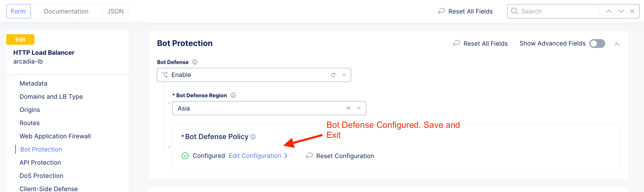
Task: Click refresh icon in Bot Defense dropdown
Action: click(333, 75)
